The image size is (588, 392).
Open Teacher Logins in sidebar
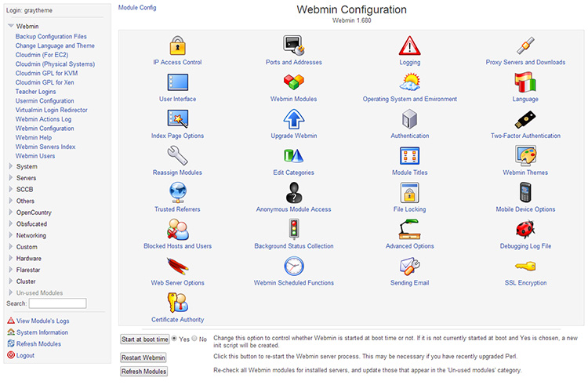point(35,92)
